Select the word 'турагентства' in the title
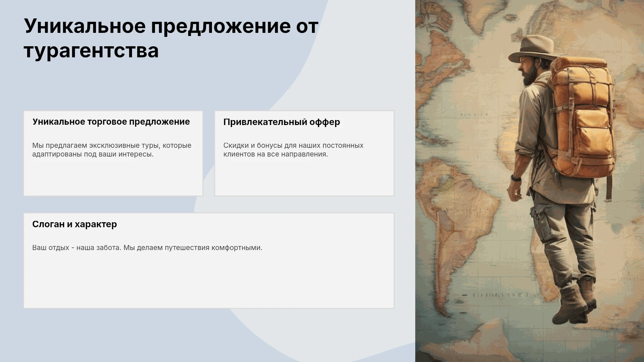The width and height of the screenshot is (644, 362). pos(91,51)
